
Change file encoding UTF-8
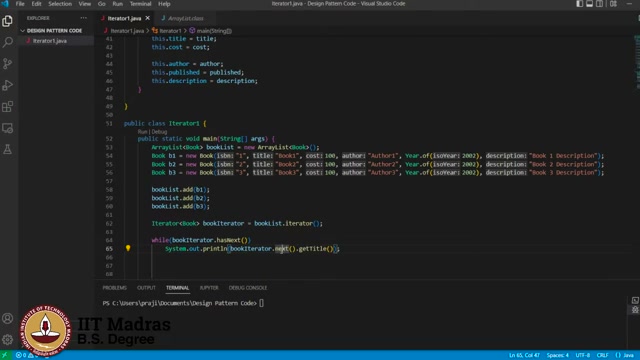(582, 355)
